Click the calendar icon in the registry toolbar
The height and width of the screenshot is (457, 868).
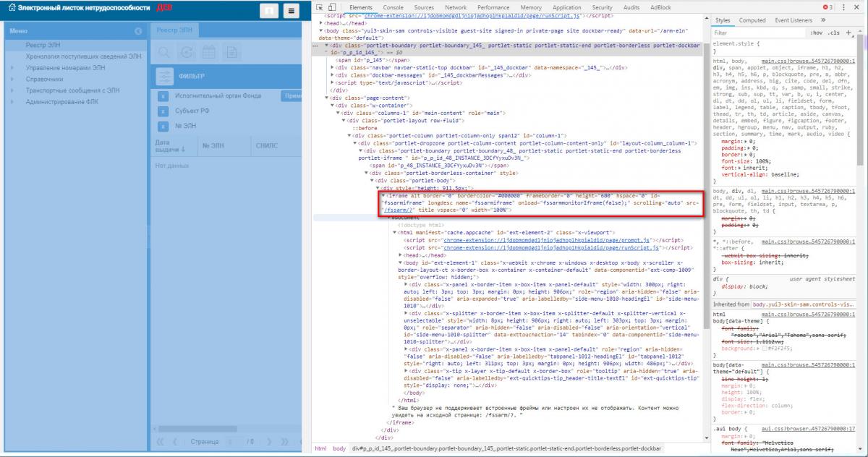[208, 52]
